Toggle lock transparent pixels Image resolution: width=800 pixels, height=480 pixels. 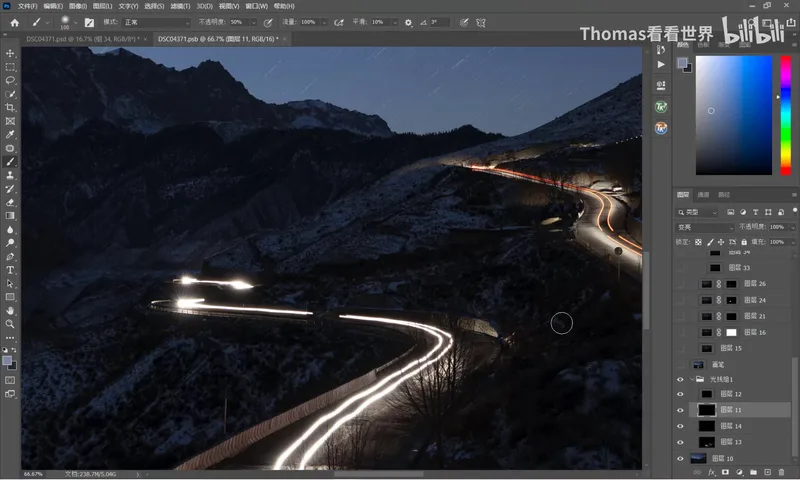click(698, 242)
